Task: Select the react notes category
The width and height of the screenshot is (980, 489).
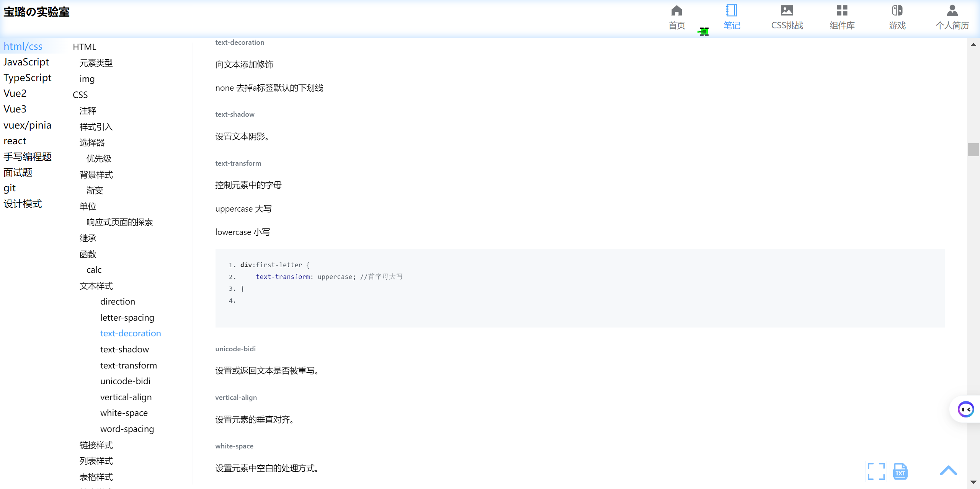Action: [15, 141]
